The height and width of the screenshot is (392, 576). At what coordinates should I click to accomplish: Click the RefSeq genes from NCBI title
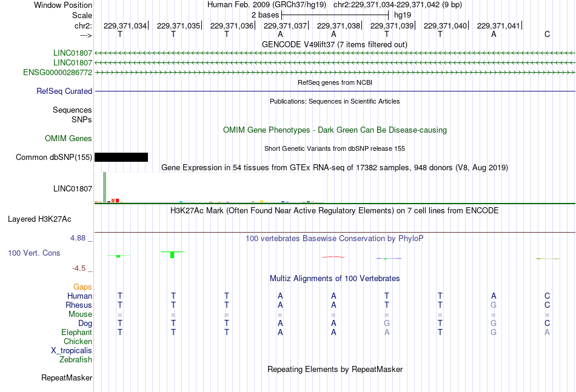(335, 82)
